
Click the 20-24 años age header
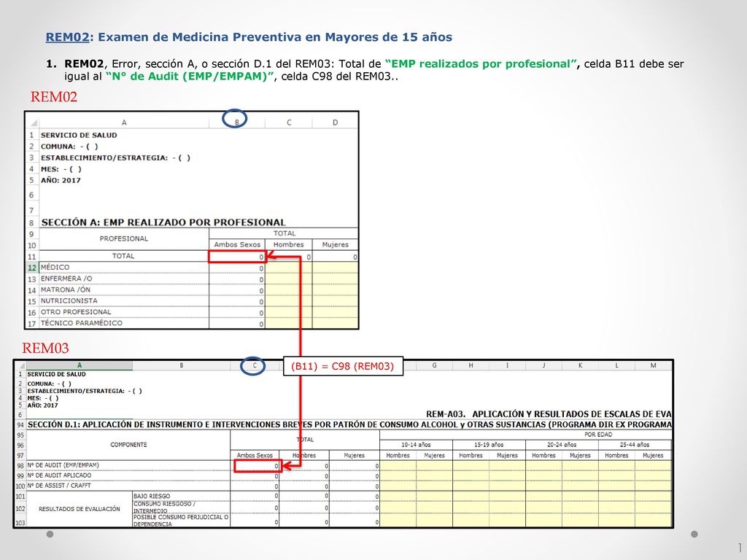click(562, 445)
